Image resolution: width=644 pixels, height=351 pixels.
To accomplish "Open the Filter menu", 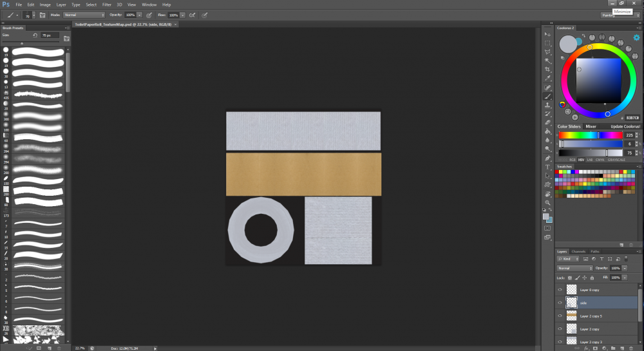I will tap(107, 5).
